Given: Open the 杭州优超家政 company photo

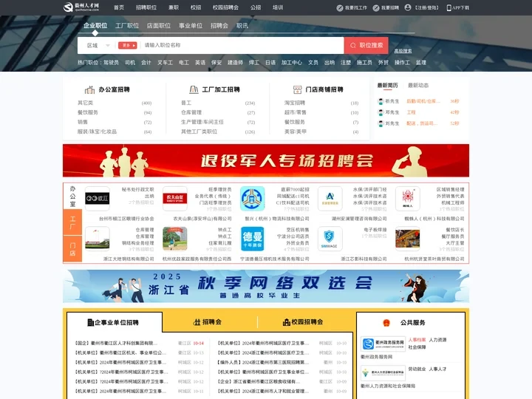Looking at the screenshot, I should [175, 239].
